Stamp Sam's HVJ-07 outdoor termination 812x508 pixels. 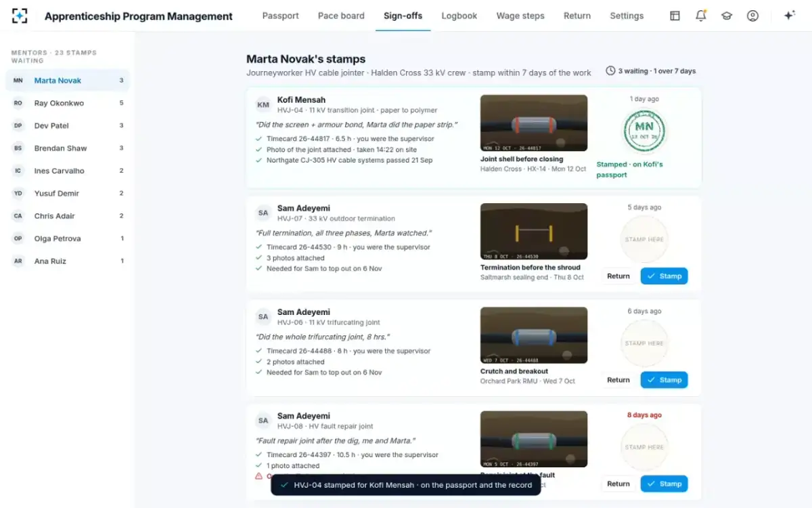pos(664,276)
